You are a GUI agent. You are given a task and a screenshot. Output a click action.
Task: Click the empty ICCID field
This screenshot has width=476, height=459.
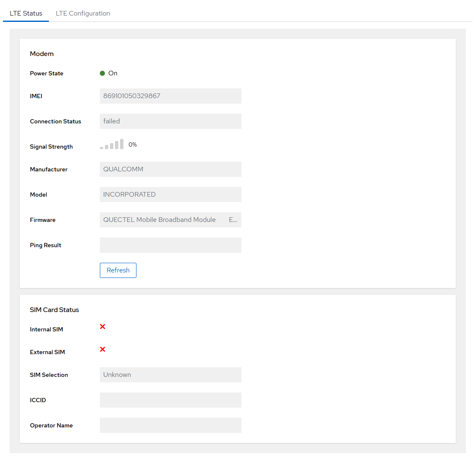[x=170, y=400]
